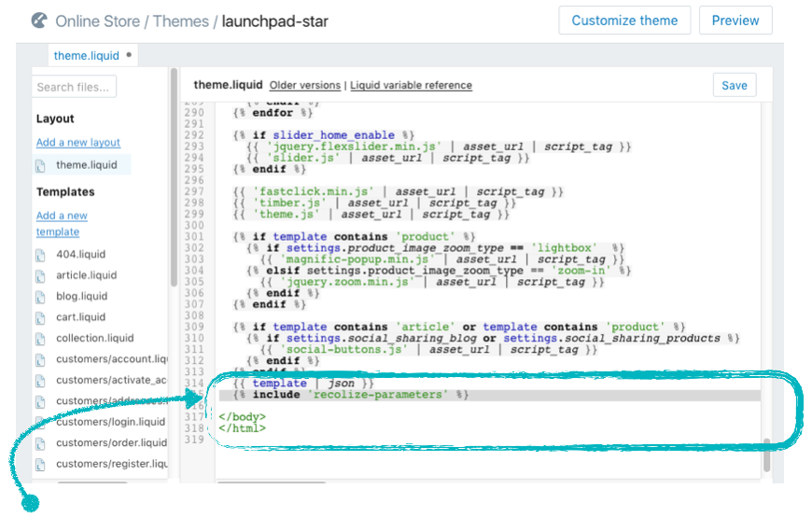Open customers/activate_account template
The height and width of the screenshot is (517, 812).
[112, 380]
